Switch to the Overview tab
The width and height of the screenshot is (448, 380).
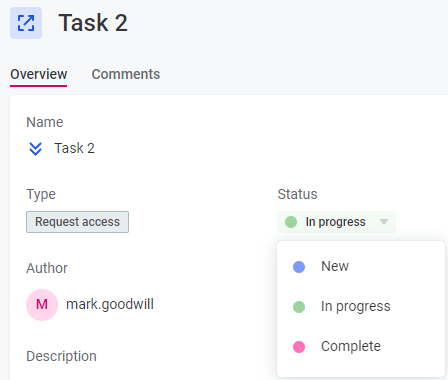[39, 74]
